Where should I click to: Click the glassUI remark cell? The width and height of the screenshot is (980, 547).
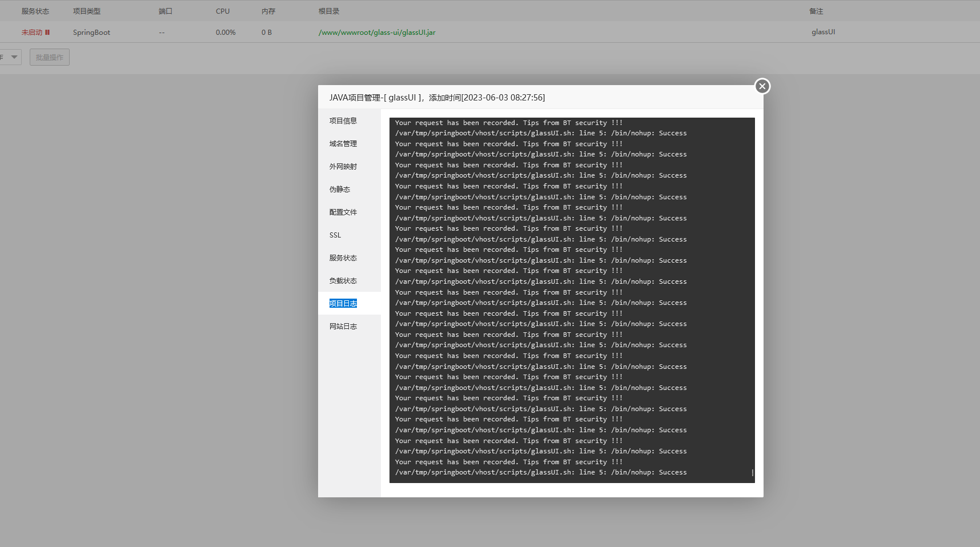tap(823, 32)
